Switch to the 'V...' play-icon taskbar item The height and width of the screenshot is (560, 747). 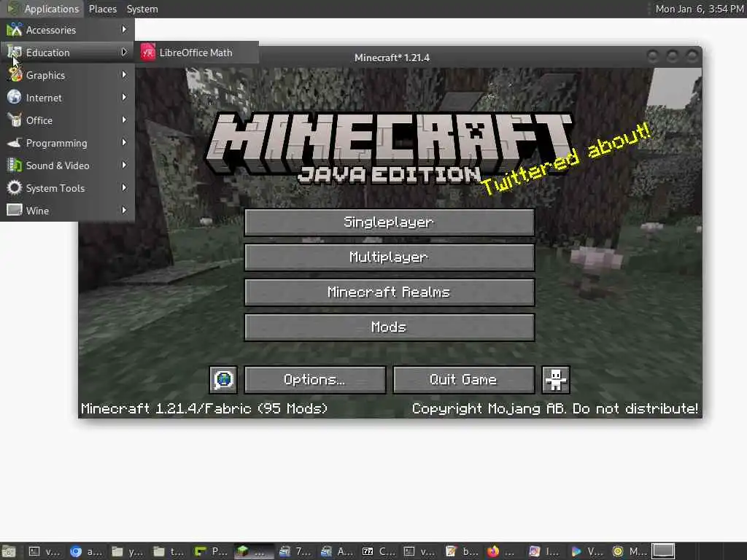[x=587, y=551]
